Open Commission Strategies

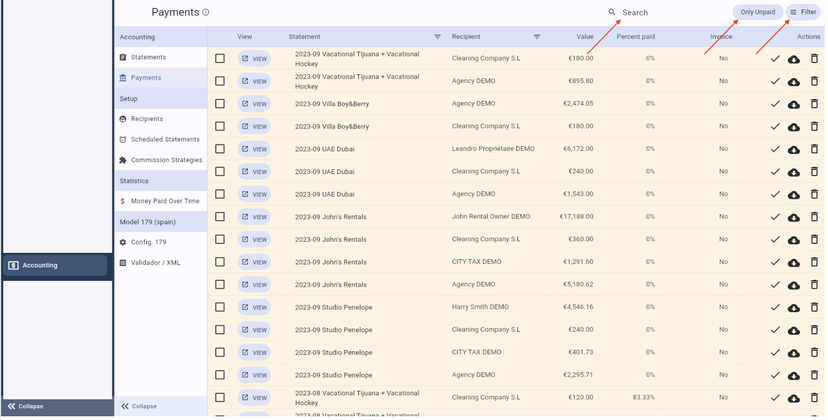[x=161, y=160]
